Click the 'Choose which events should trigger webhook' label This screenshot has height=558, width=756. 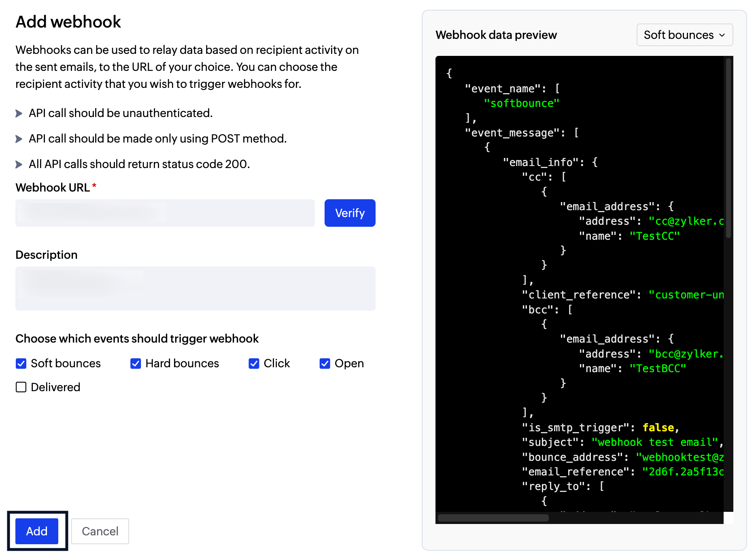(x=137, y=339)
